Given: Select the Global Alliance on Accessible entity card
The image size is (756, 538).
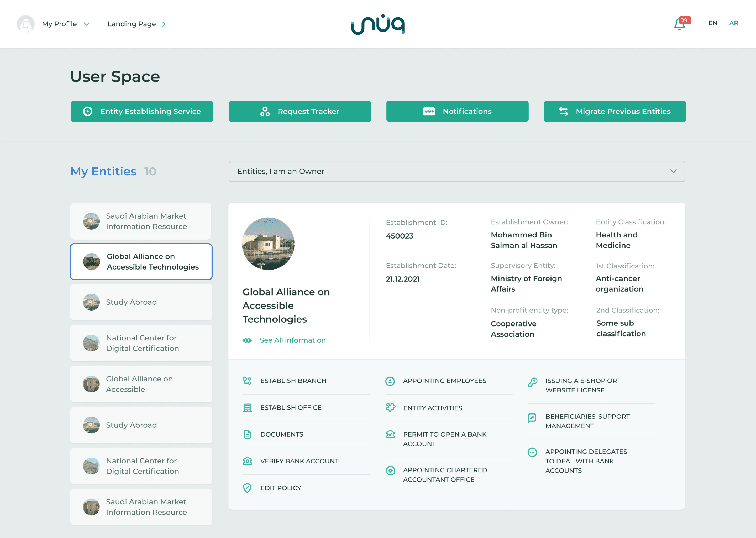Looking at the screenshot, I should tap(141, 384).
